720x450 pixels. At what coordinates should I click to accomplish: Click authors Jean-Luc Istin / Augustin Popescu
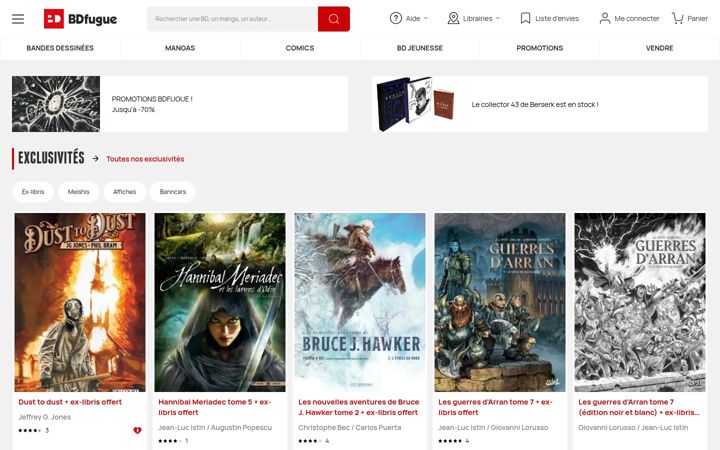click(x=215, y=428)
